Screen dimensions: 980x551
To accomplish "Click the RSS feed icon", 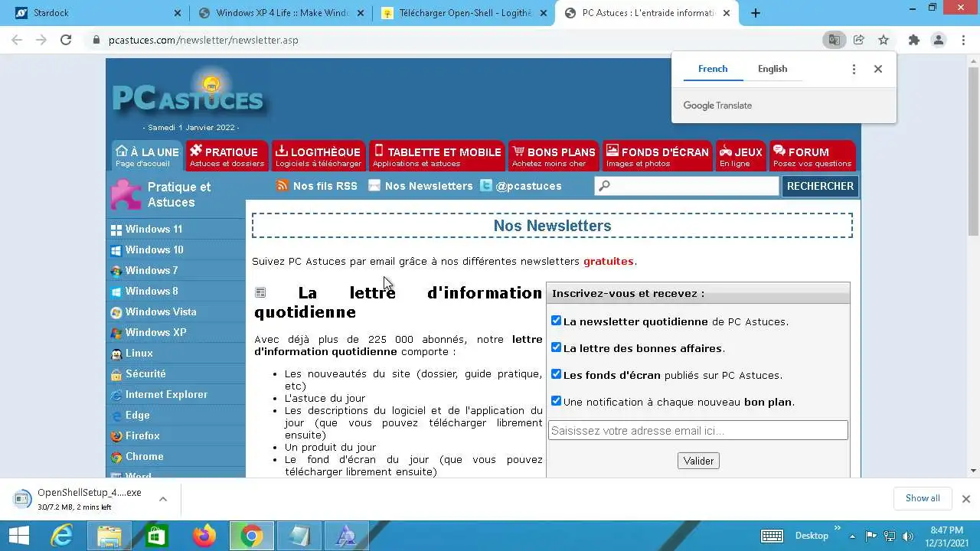I will [x=283, y=185].
